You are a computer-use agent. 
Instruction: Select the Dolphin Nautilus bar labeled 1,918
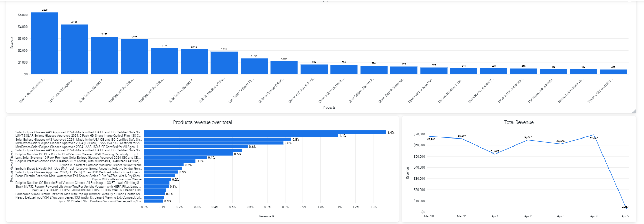[224, 63]
